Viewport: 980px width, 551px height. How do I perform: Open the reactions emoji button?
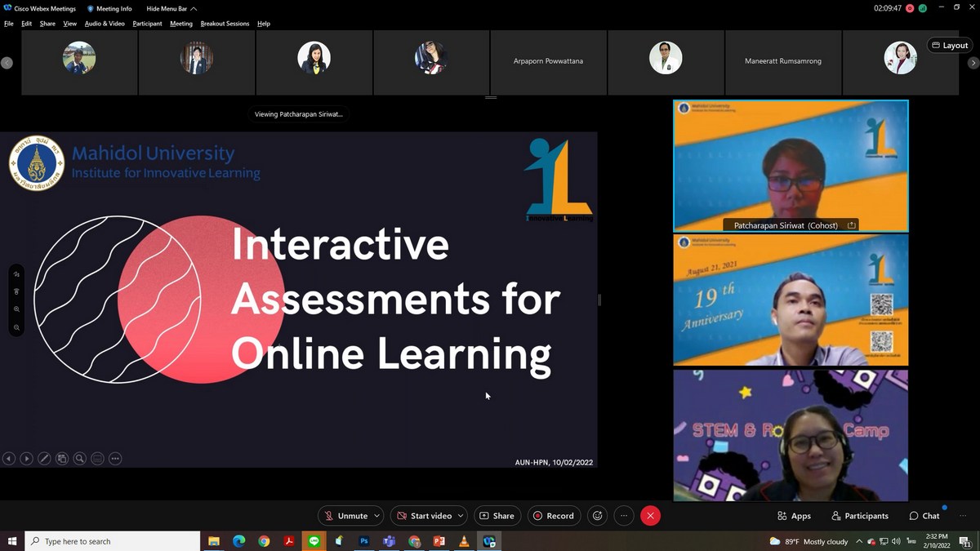pos(598,516)
